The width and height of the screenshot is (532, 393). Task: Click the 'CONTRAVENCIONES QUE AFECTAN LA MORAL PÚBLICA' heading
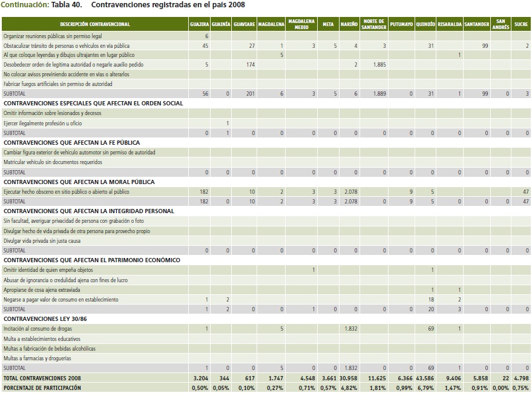[x=79, y=182]
